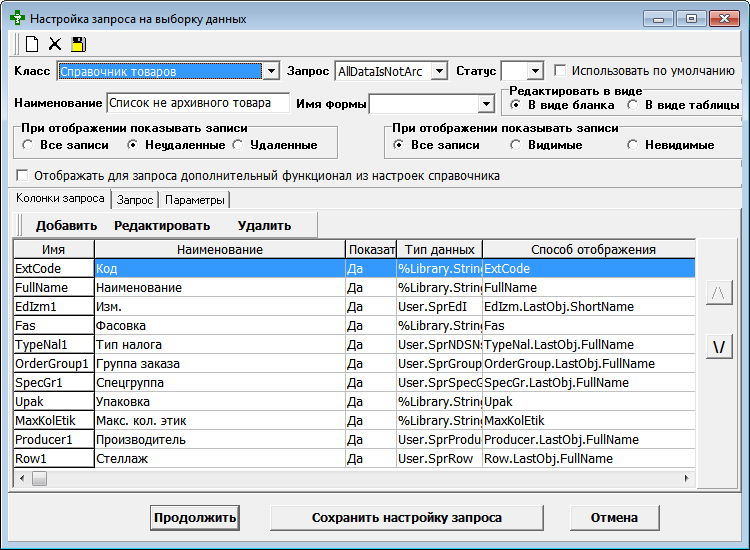Switch to 'Колонки запроса' tab
The image size is (750, 550).
[x=60, y=198]
